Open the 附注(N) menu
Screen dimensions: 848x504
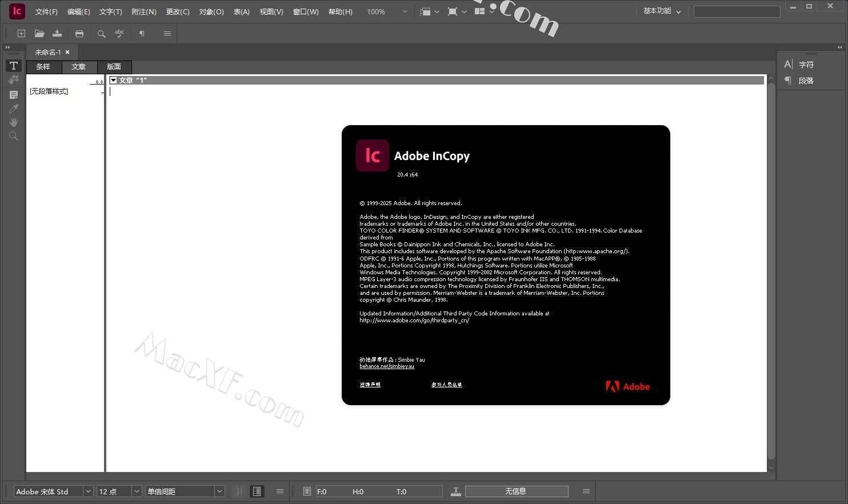point(144,11)
